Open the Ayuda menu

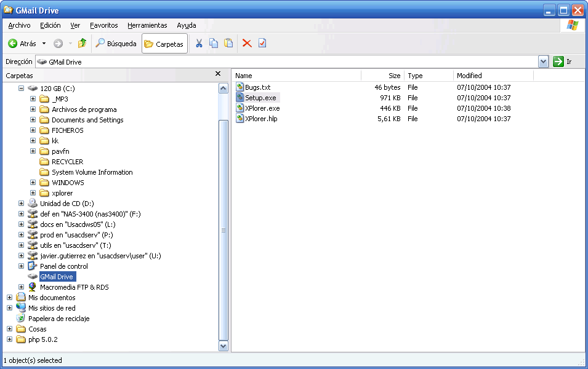click(x=187, y=25)
